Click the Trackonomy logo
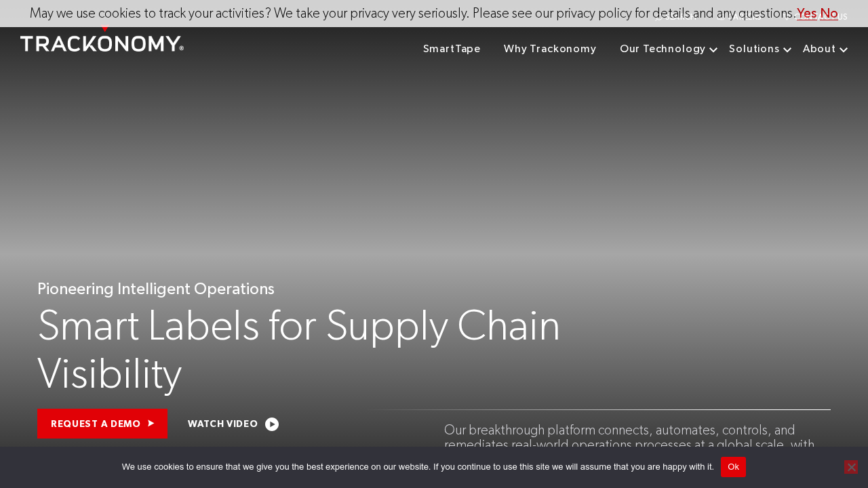Screen dimensions: 868x488 (102, 43)
